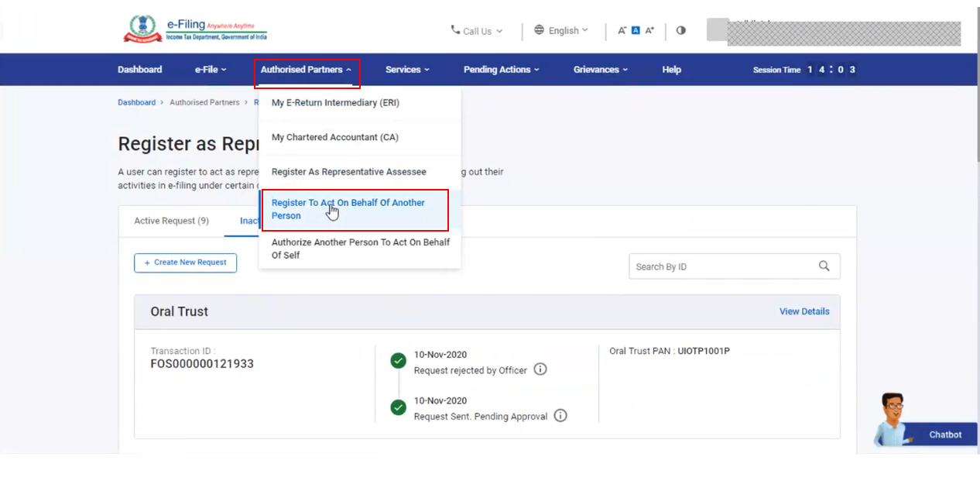Screen dimensions: 980x484
Task: Click info icon beside Pending Approval status
Action: (560, 416)
